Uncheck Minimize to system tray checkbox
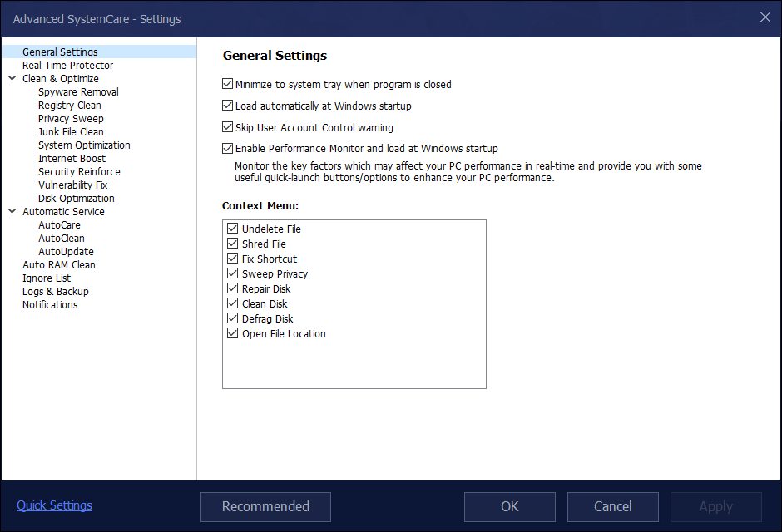The height and width of the screenshot is (532, 782). (227, 84)
